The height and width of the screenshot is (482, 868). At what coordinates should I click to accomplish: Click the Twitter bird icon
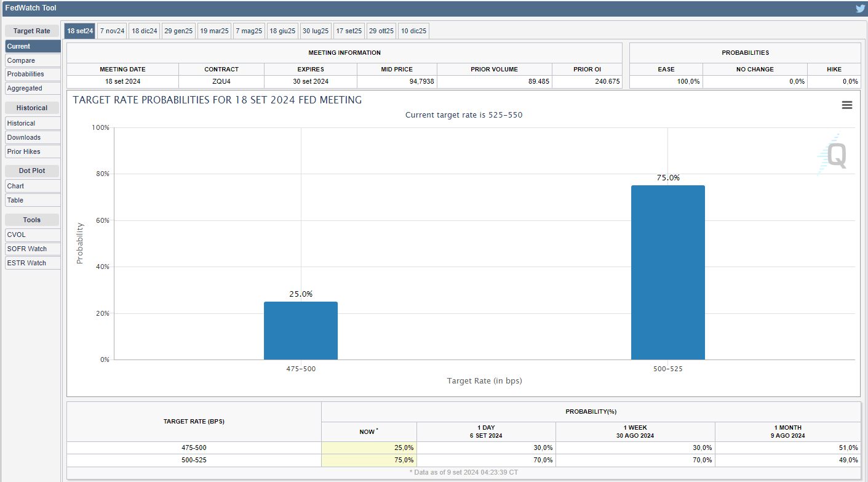pyautogui.click(x=860, y=9)
